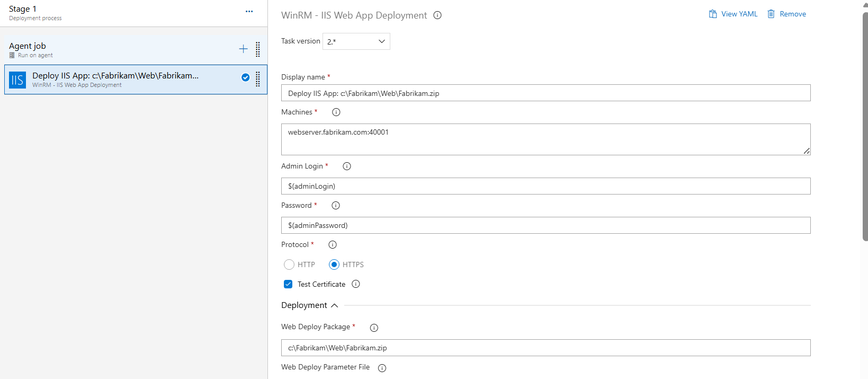Click into the Web Deploy Package field
The height and width of the screenshot is (379, 868).
pyautogui.click(x=545, y=348)
